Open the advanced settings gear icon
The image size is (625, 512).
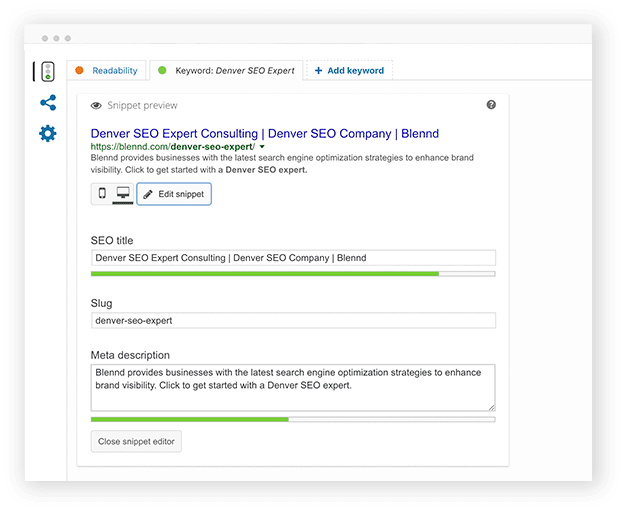tap(48, 133)
